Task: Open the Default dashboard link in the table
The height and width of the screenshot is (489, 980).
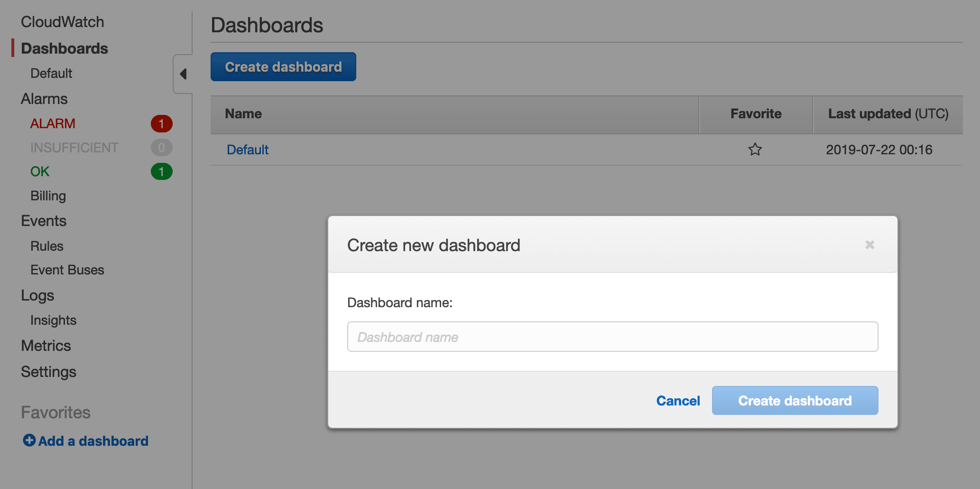Action: point(247,150)
